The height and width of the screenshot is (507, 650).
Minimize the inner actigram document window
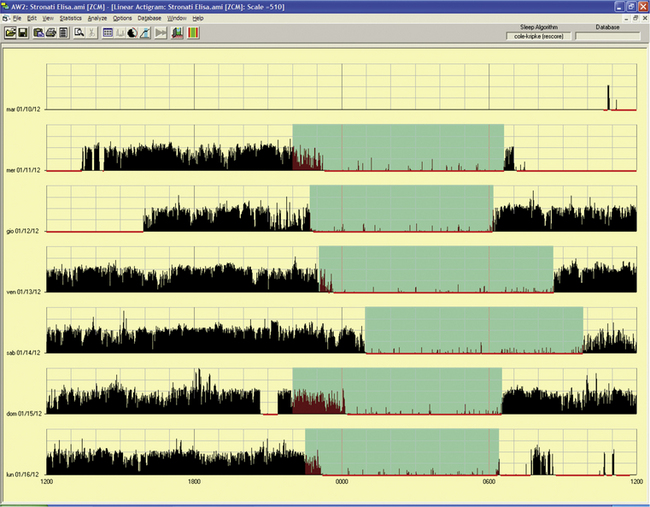tap(627, 18)
